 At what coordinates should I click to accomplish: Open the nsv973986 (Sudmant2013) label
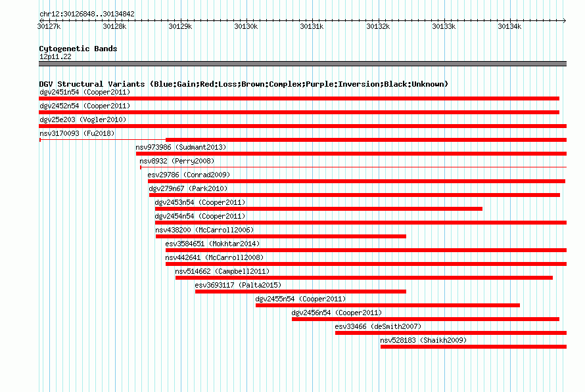click(181, 147)
